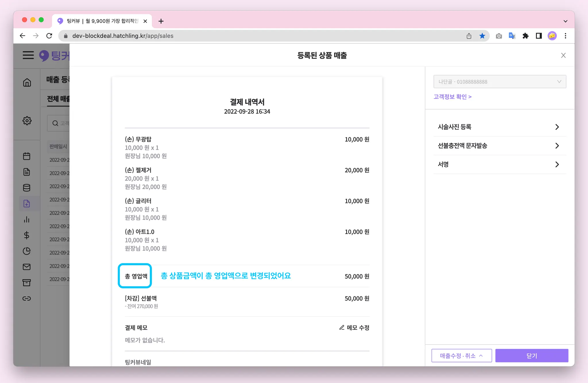Screen dimensions: 588x383
Task: Click the 닫기 button
Action: [x=531, y=356]
